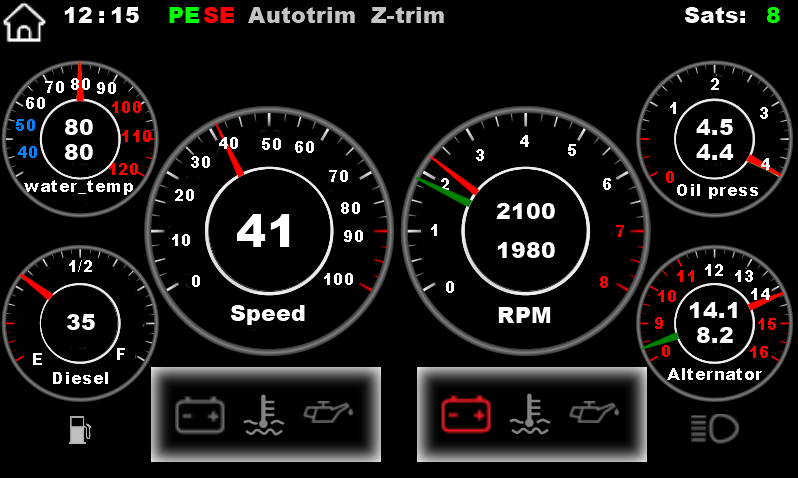This screenshot has width=798, height=478.
Task: Toggle the green PE indicator
Action: pyautogui.click(x=184, y=16)
